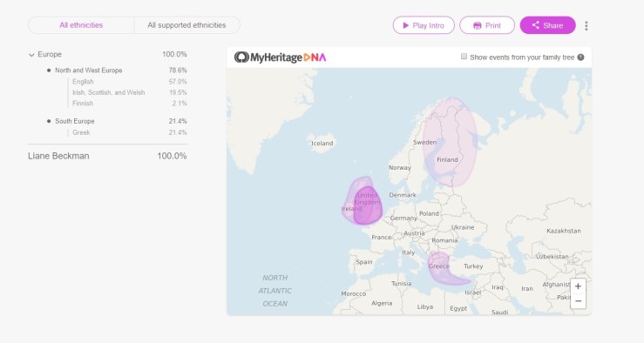Click the Print button

pyautogui.click(x=487, y=25)
